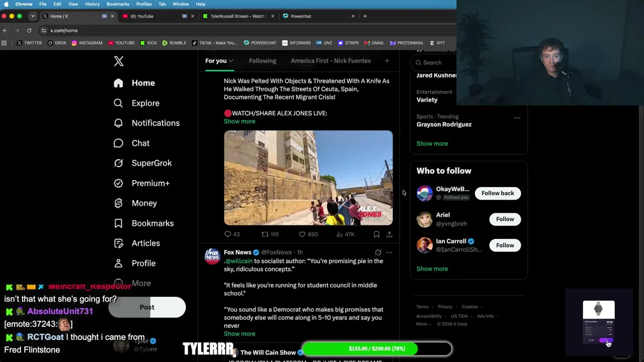
Task: Open the @willcain mention link
Action: (238, 261)
